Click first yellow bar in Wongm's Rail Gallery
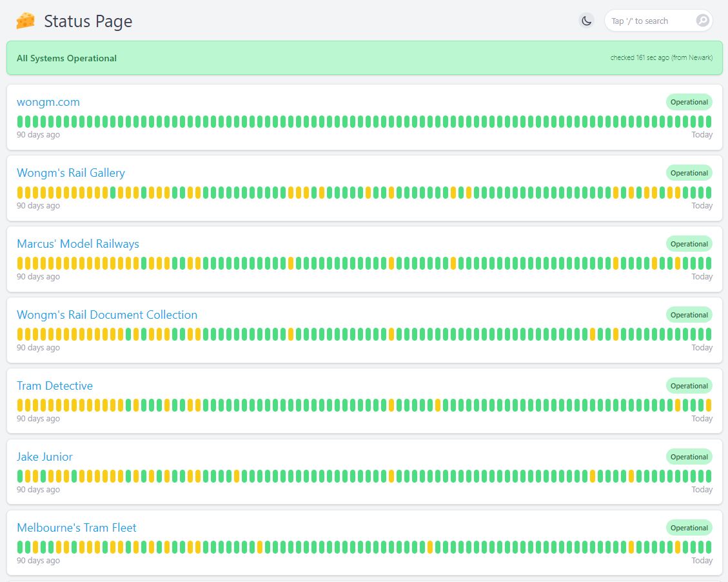 click(x=20, y=192)
